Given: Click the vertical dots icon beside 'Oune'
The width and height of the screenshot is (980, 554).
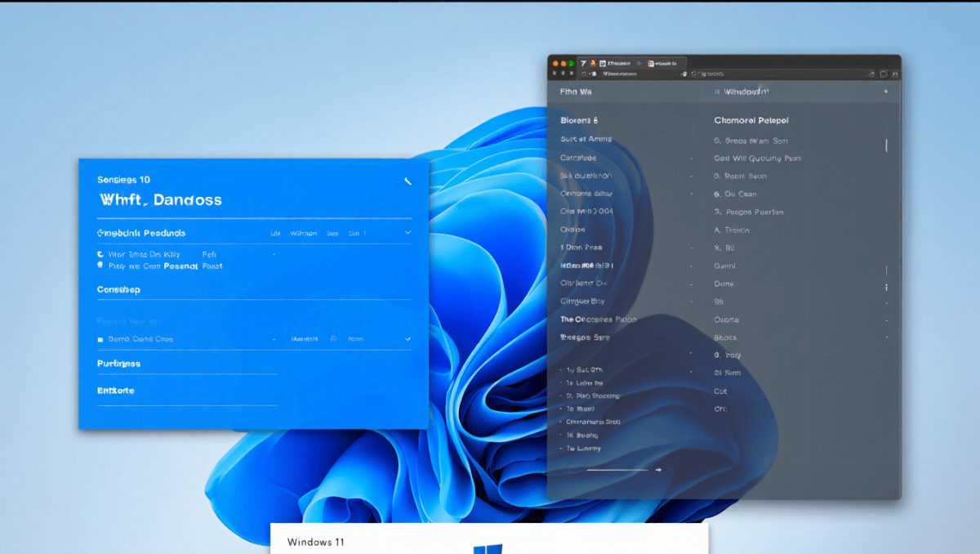Looking at the screenshot, I should [886, 287].
